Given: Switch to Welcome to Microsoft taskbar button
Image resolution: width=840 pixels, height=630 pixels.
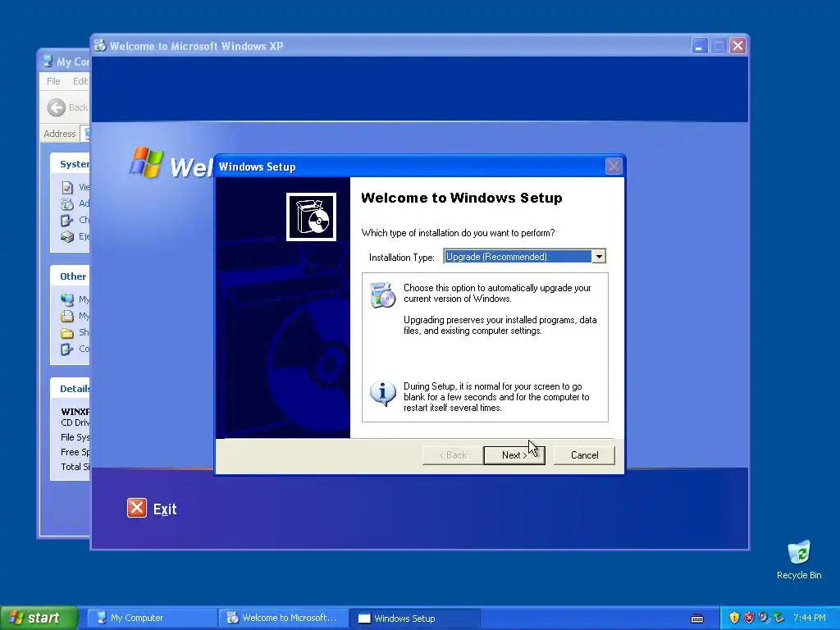Looking at the screenshot, I should click(x=283, y=618).
